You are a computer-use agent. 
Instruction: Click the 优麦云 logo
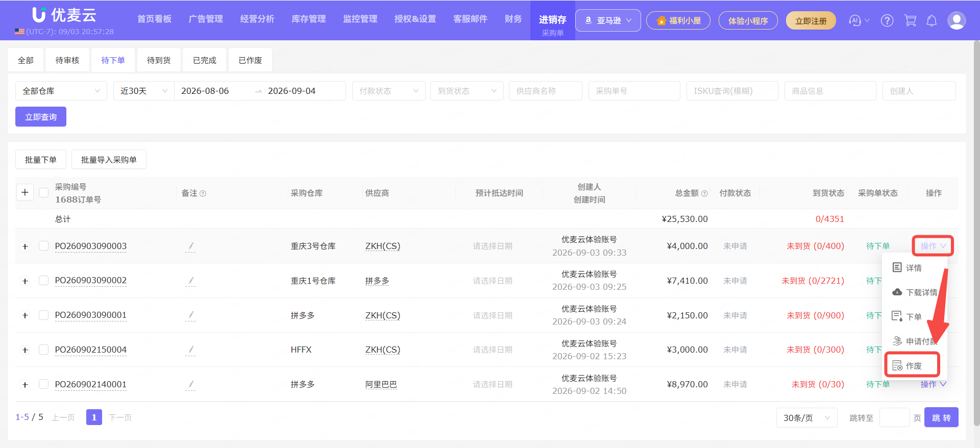pos(64,15)
